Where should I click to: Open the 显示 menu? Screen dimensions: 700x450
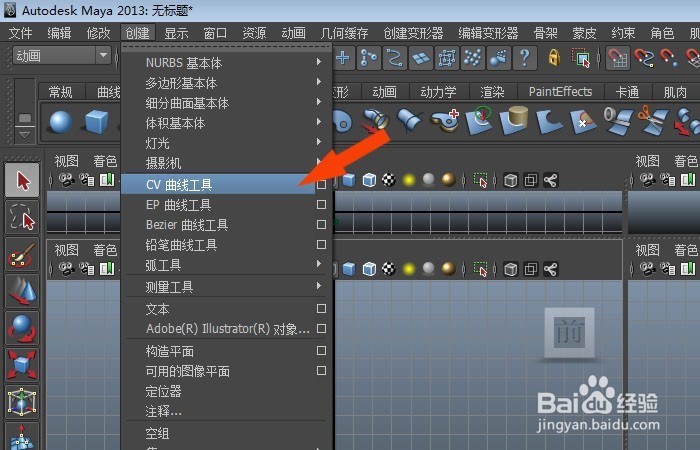[x=176, y=33]
